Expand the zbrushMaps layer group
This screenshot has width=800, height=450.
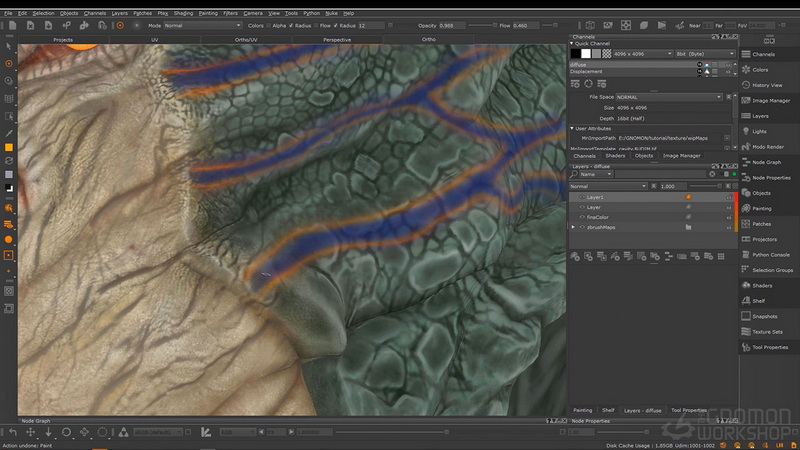[x=573, y=227]
